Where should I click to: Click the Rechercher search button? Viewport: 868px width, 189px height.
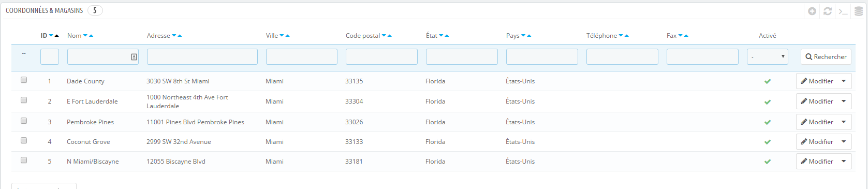click(x=826, y=56)
